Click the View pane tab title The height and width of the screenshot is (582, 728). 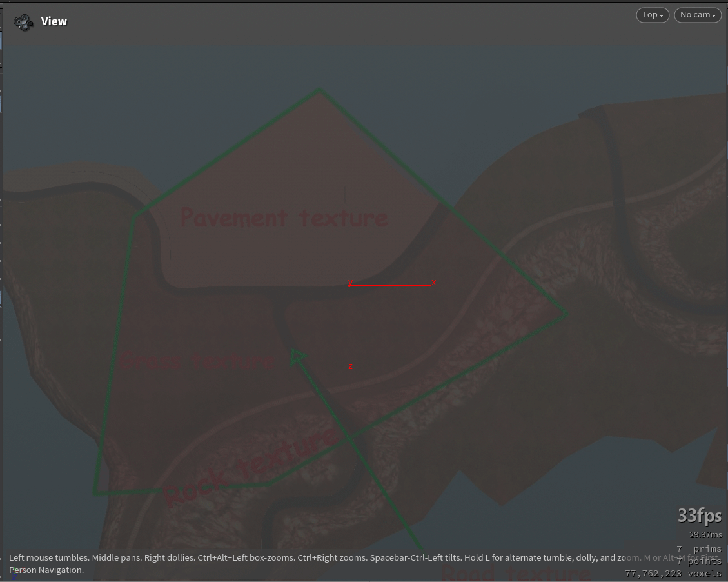pyautogui.click(x=54, y=21)
